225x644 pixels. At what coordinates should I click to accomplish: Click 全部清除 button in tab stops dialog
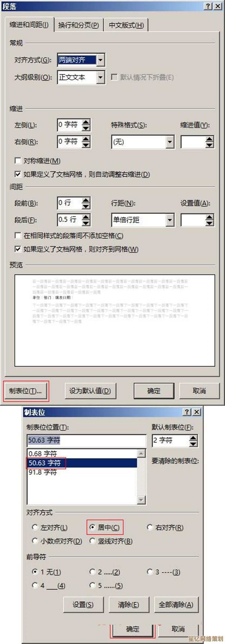176,605
